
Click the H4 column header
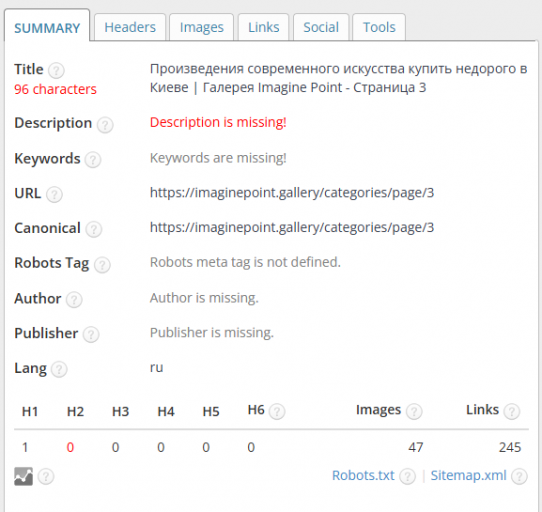coord(166,411)
